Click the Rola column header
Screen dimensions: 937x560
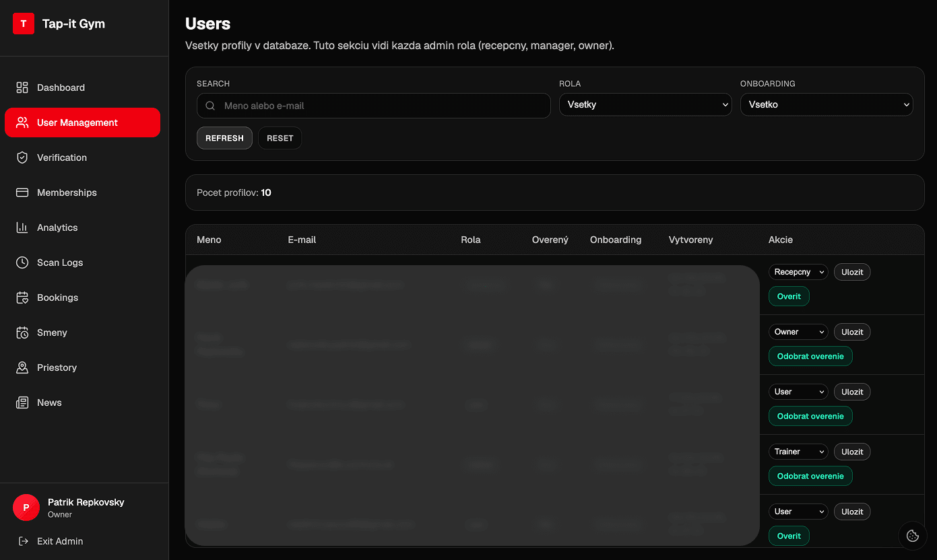[x=471, y=240]
